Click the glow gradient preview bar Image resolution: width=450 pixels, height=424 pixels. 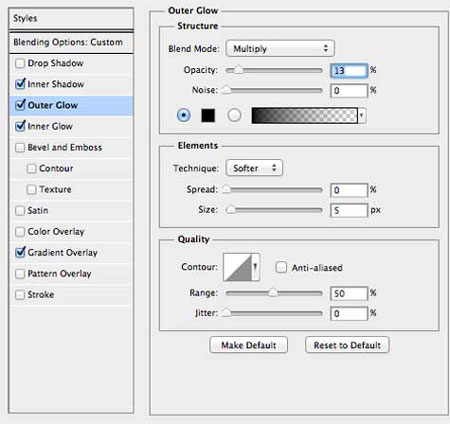click(x=304, y=115)
